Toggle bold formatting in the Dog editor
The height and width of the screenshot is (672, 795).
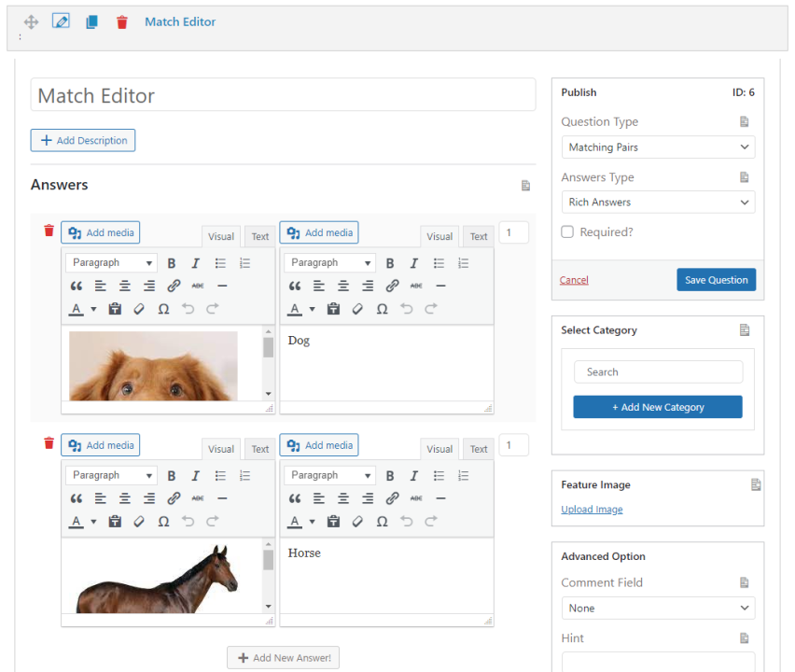pos(390,262)
